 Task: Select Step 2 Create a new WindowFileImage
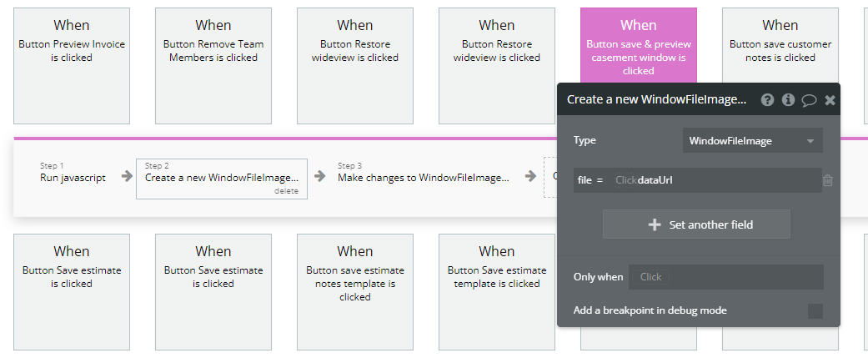point(221,178)
